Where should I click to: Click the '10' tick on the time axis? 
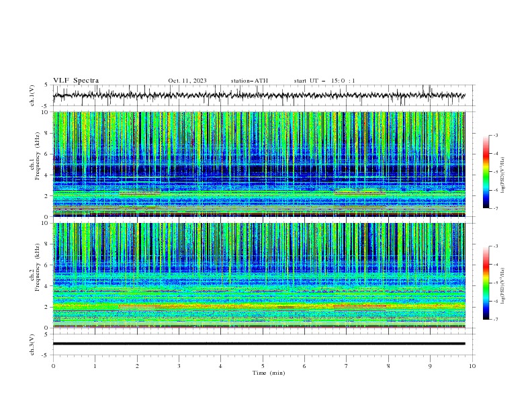[472, 366]
